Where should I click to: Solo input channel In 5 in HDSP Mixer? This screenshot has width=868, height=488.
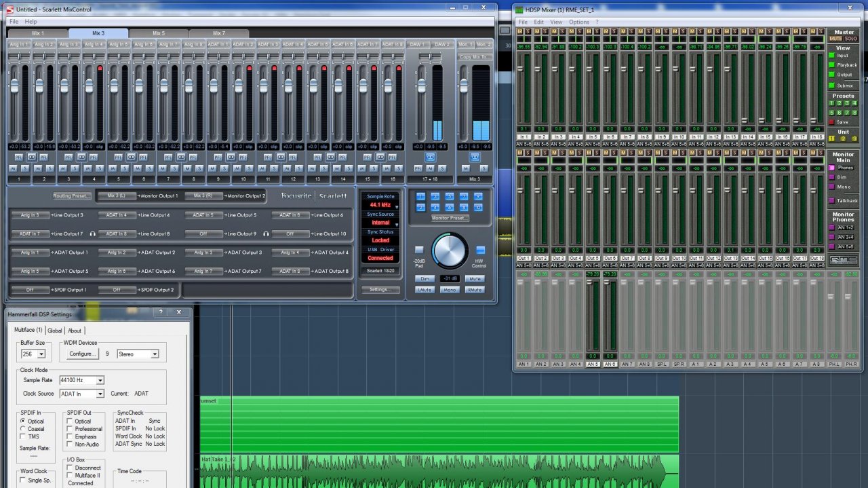tap(597, 31)
